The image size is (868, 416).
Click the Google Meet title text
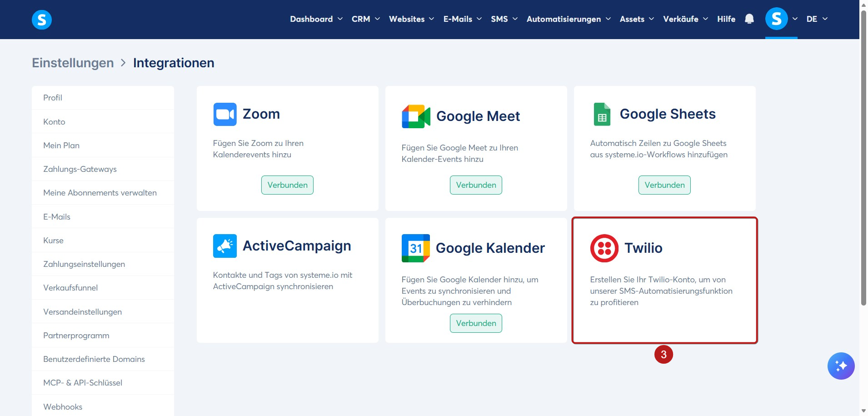(478, 116)
